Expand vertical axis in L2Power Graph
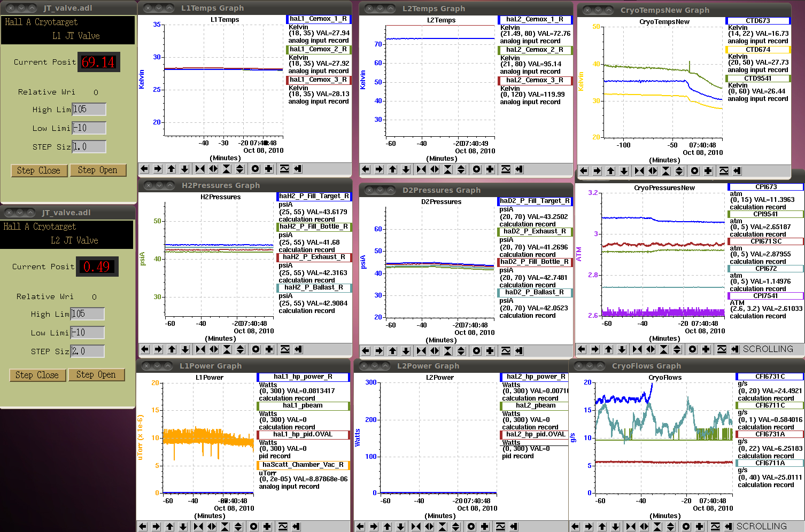The height and width of the screenshot is (532, 805). 456,527
